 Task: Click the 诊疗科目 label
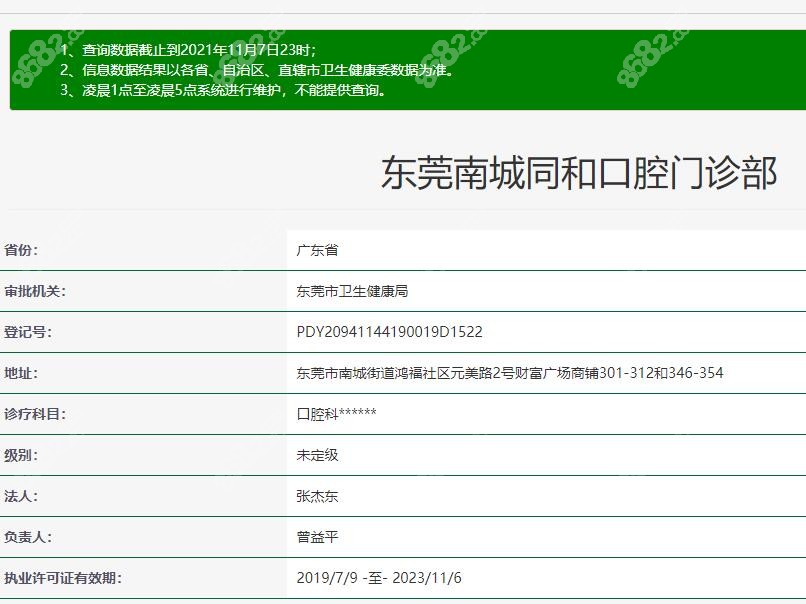[x=35, y=414]
